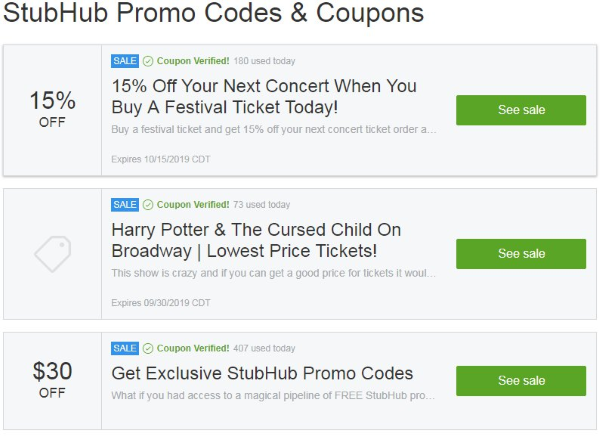The width and height of the screenshot is (600, 437).
Task: Open Get Exclusive StubHub Promo Codes title
Action: pyautogui.click(x=262, y=374)
